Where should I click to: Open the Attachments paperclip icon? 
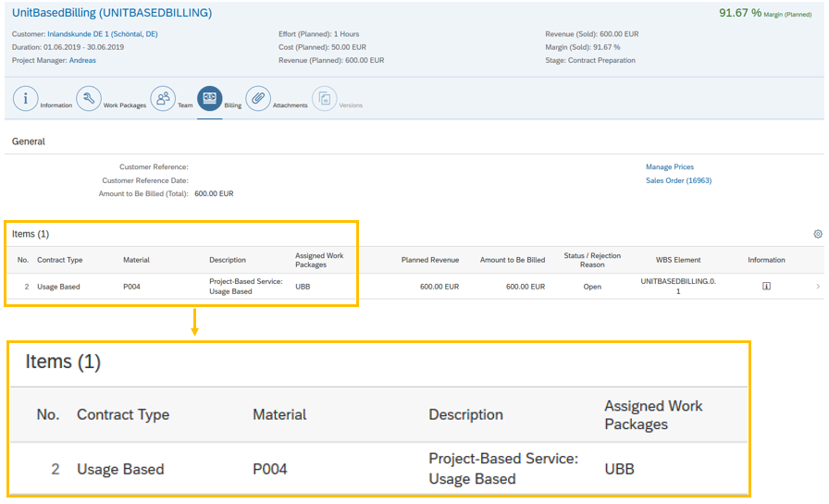(258, 98)
